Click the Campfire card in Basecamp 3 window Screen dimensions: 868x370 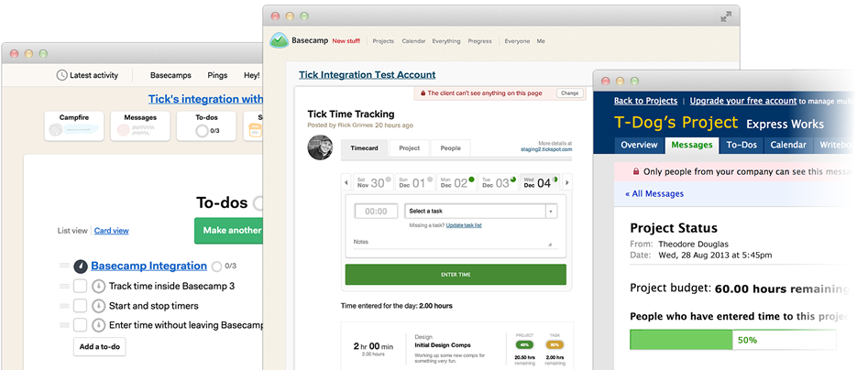(x=73, y=125)
